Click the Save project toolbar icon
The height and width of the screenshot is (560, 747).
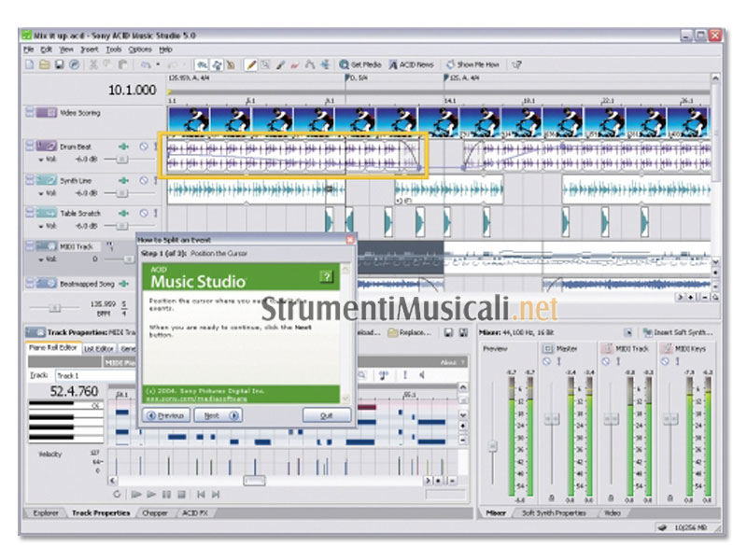(59, 64)
